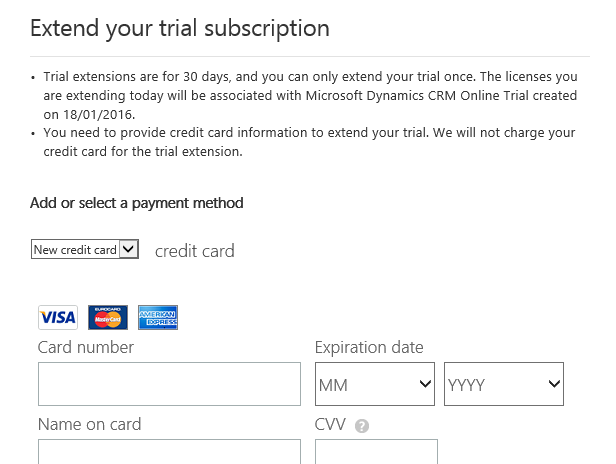
Task: Click the American Express logo
Action: point(158,317)
